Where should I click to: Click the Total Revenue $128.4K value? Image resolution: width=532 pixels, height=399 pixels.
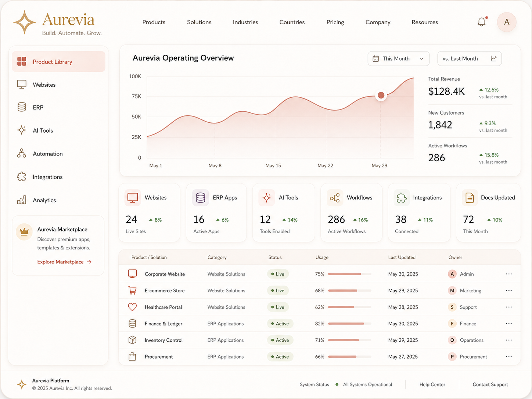coord(446,91)
